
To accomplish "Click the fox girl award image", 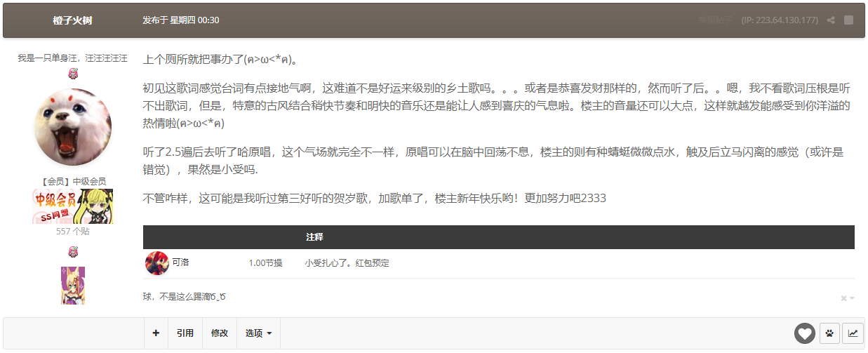I will tap(73, 285).
